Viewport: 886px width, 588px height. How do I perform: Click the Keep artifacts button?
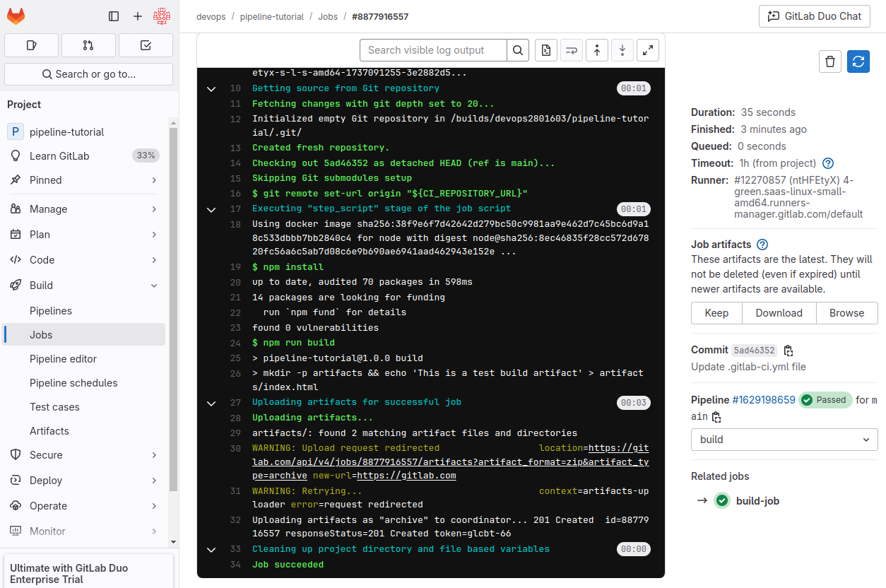[x=716, y=313]
